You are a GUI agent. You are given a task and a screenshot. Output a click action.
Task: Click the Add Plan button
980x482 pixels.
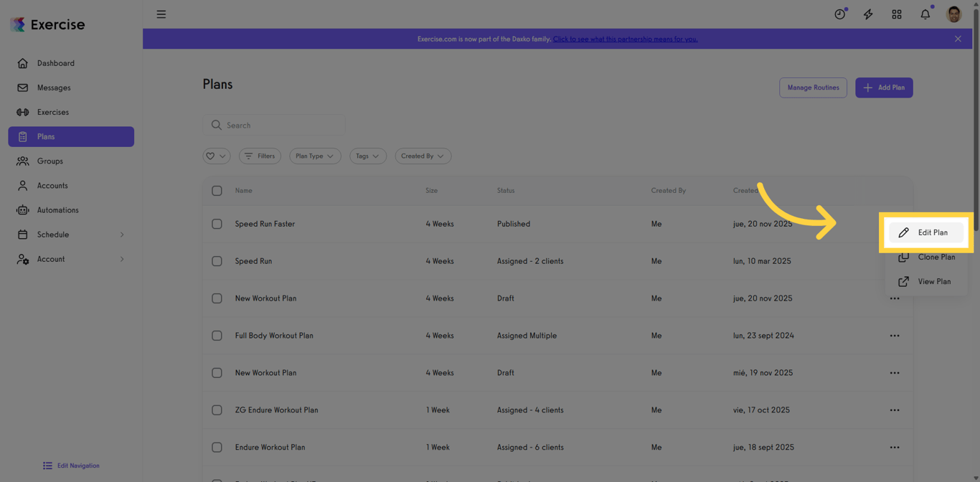pos(884,88)
